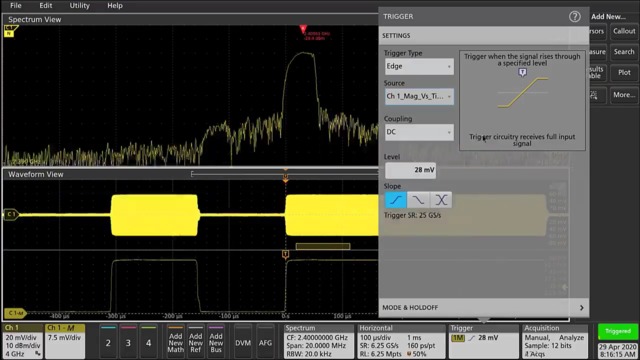
Task: Click the green Triggered status button
Action: (618, 331)
